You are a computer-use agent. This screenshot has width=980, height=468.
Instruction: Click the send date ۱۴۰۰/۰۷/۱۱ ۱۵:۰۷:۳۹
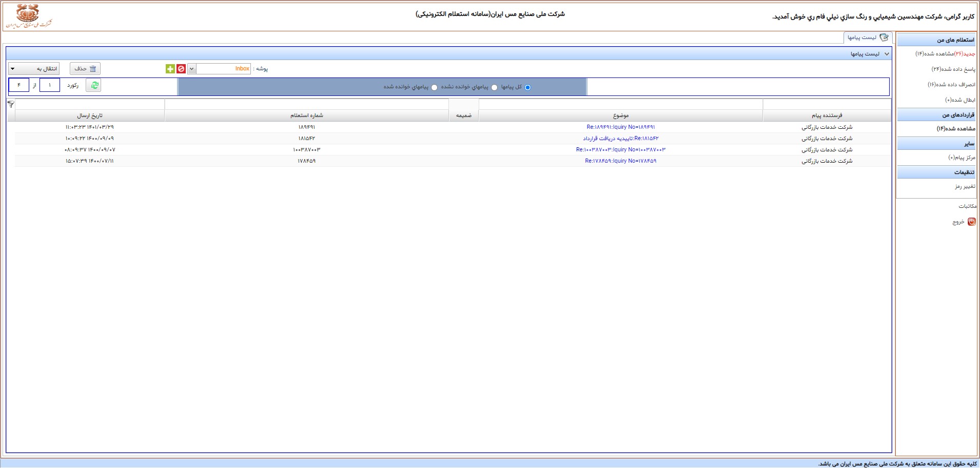click(x=90, y=161)
